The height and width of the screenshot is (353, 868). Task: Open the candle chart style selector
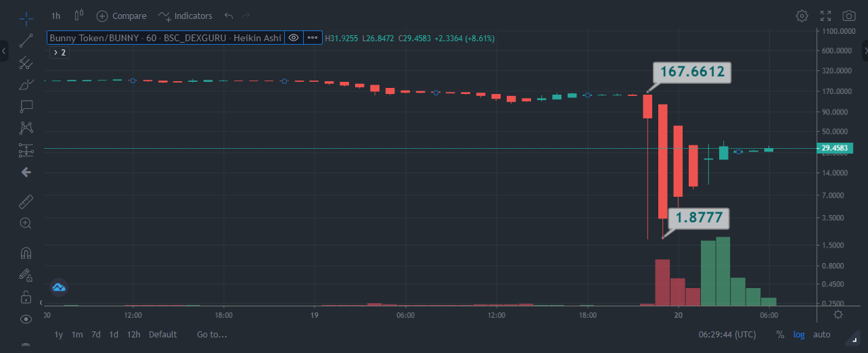pyautogui.click(x=79, y=15)
